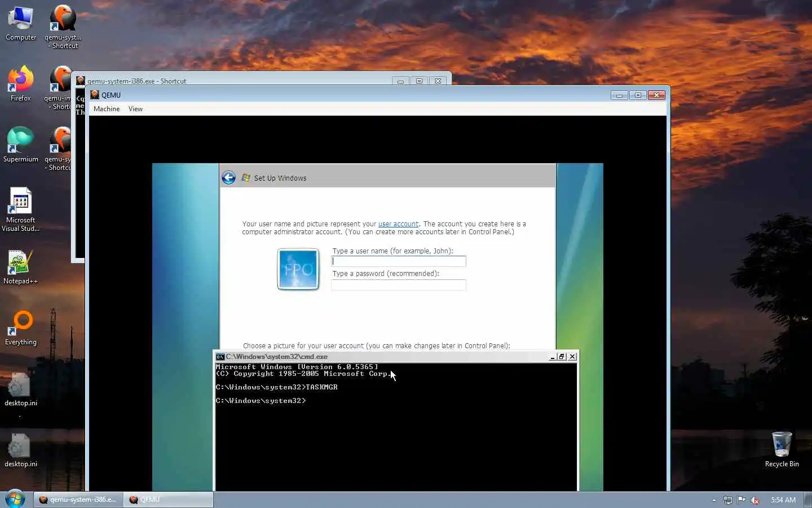Maximize the QEMU window
Screen dimensions: 812x508
coord(638,95)
